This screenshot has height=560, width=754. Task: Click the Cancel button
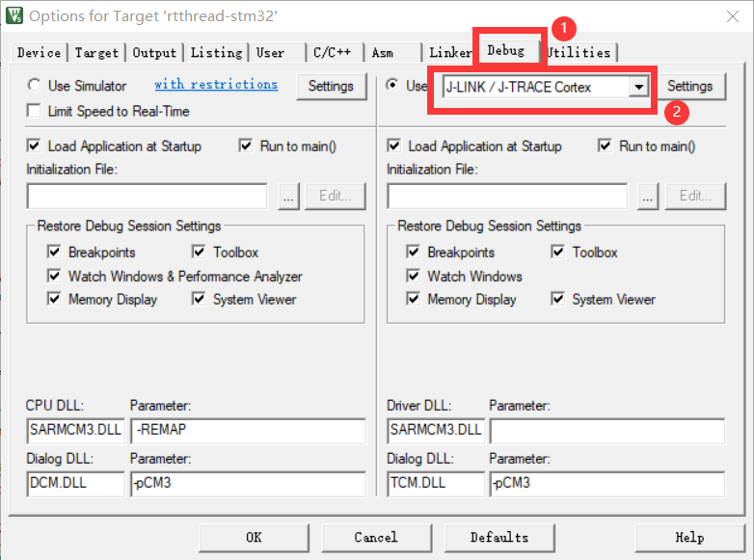point(377,538)
